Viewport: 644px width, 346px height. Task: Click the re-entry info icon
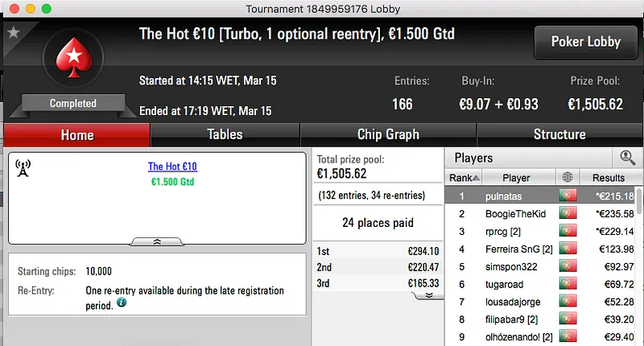(122, 303)
